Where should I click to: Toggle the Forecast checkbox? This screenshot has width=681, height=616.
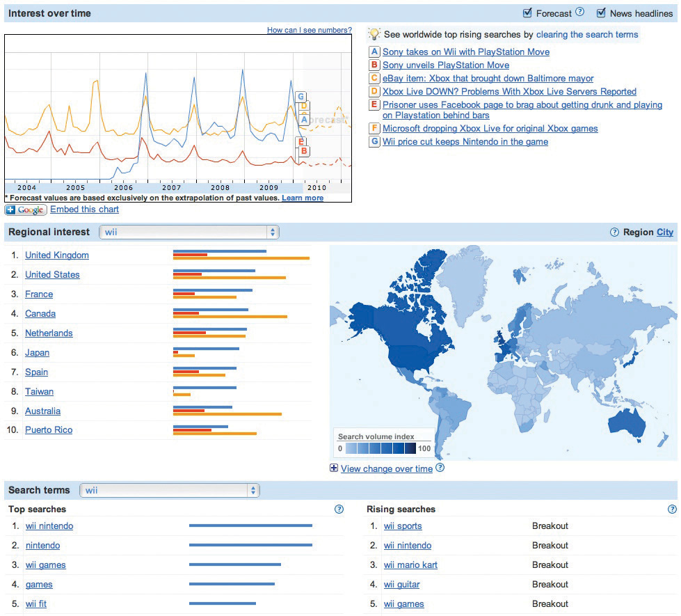pos(527,13)
